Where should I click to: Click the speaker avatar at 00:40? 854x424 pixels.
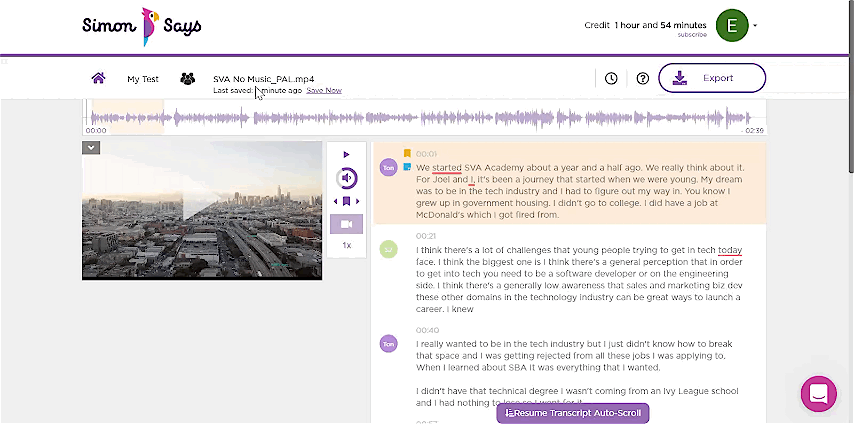point(388,344)
